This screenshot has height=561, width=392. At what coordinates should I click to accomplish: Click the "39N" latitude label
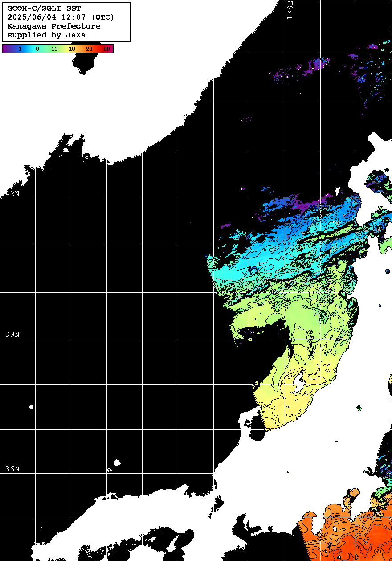coord(12,334)
